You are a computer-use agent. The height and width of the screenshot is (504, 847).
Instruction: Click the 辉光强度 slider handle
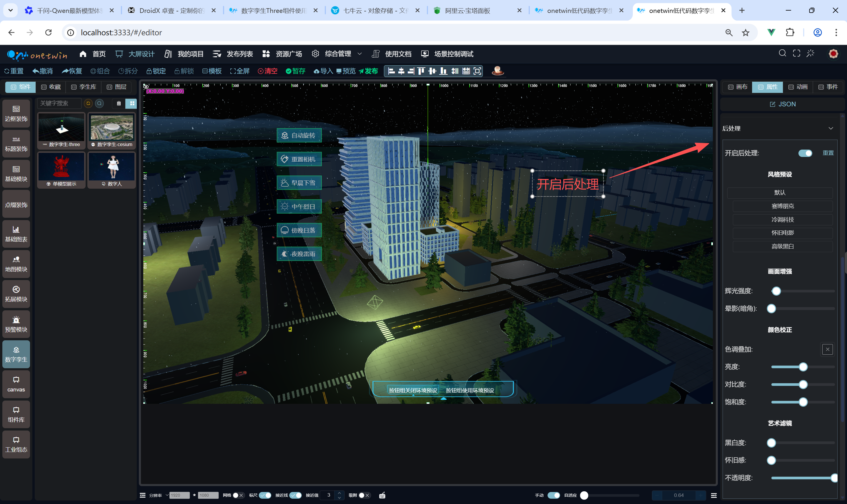point(776,291)
